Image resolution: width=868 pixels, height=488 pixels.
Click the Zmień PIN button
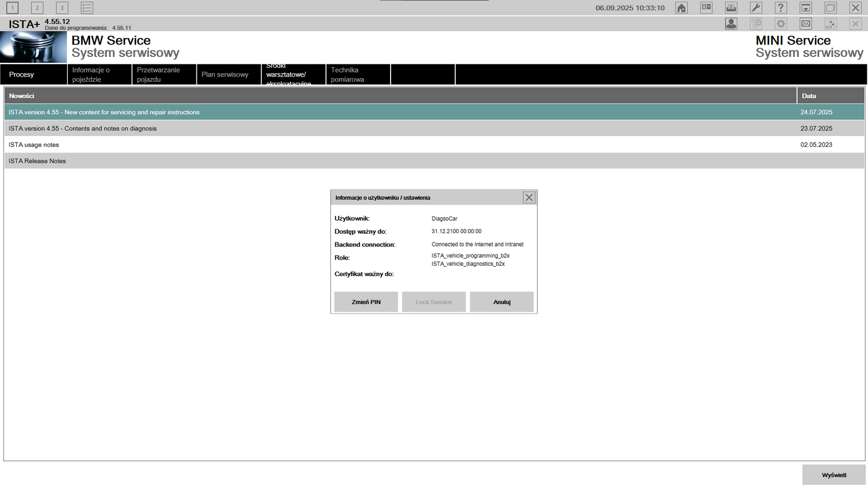[366, 302]
